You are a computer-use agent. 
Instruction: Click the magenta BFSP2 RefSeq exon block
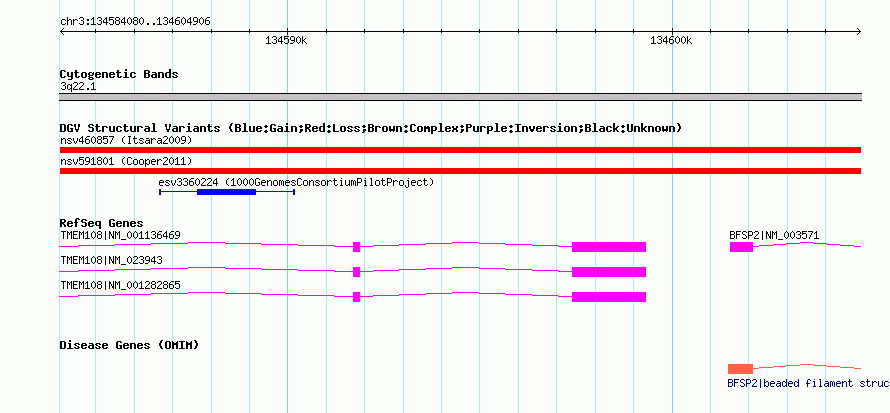741,247
